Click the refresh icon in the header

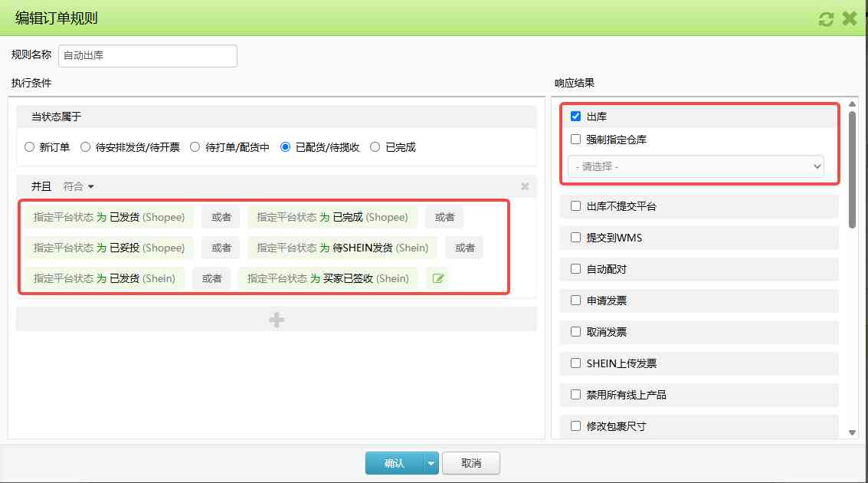(826, 19)
